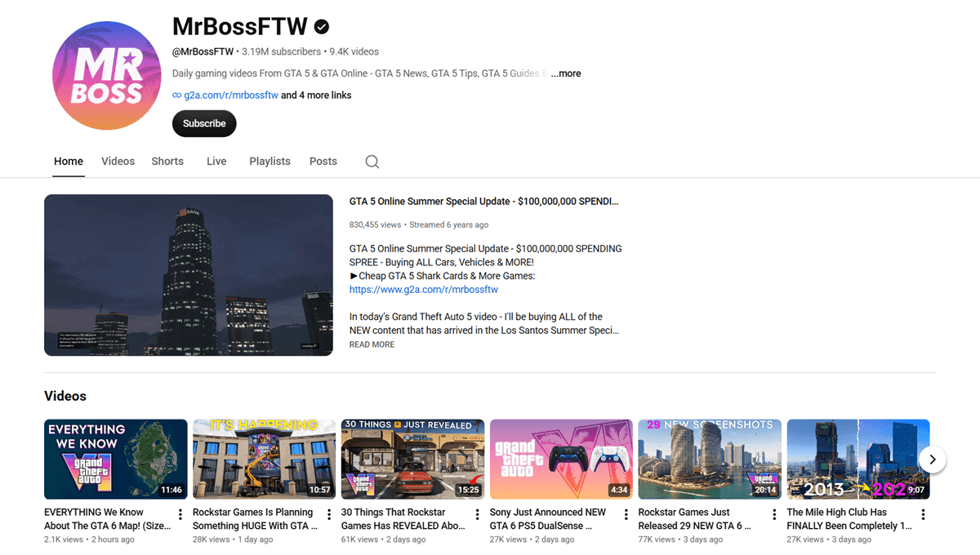This screenshot has width=980, height=555.
Task: Open the g2a.com/r/mrbossftw channel link
Action: tap(231, 95)
